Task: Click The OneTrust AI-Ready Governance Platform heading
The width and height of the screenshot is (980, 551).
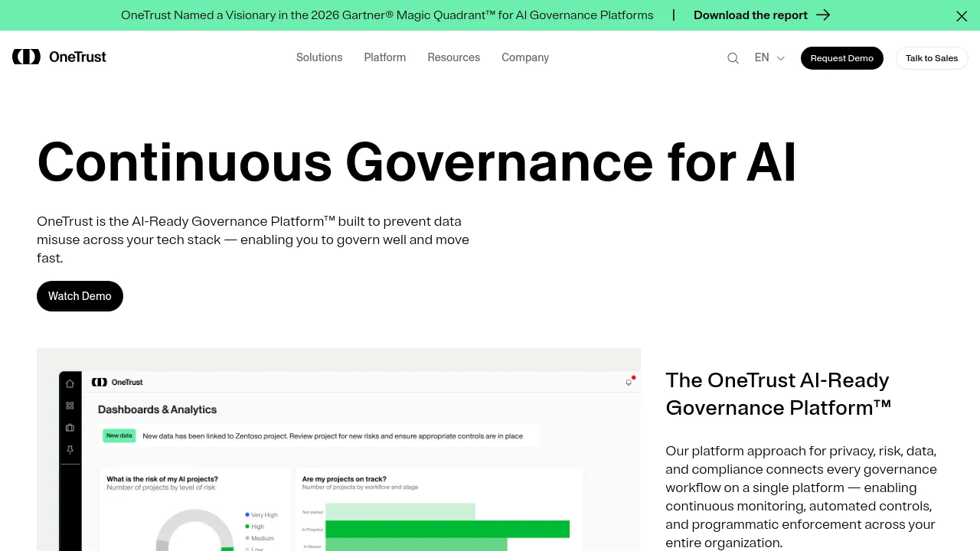Action: click(x=779, y=394)
